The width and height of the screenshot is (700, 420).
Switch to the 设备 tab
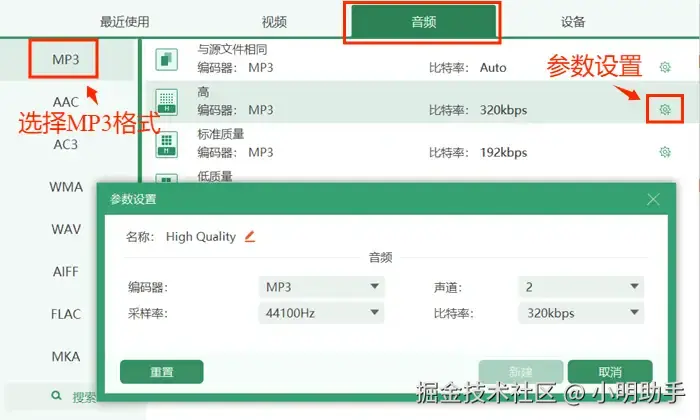(x=573, y=21)
